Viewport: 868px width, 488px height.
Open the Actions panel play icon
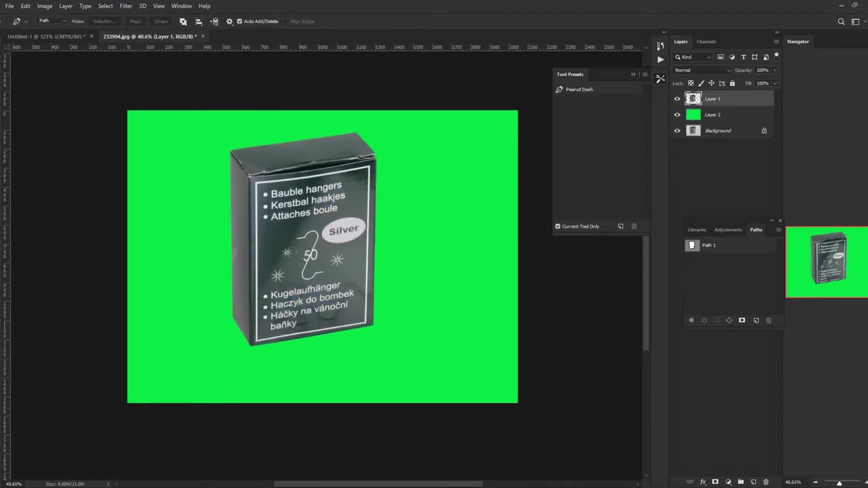[x=660, y=60]
